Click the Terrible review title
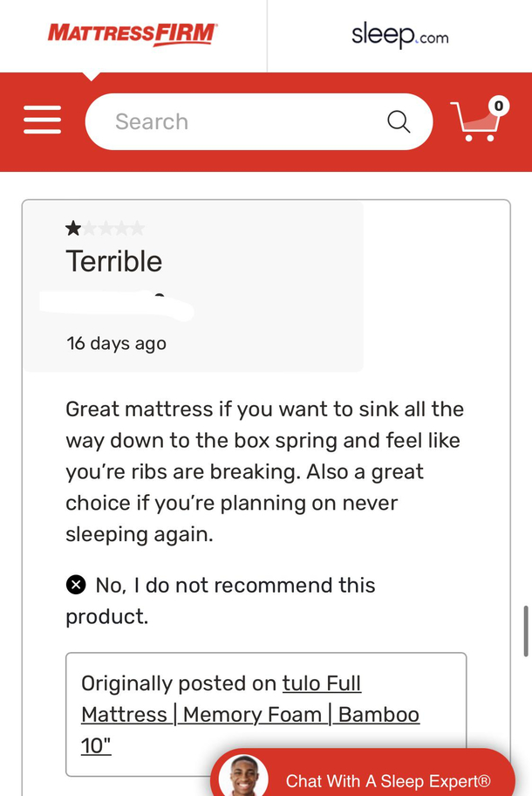The width and height of the screenshot is (532, 796). pyautogui.click(x=114, y=262)
